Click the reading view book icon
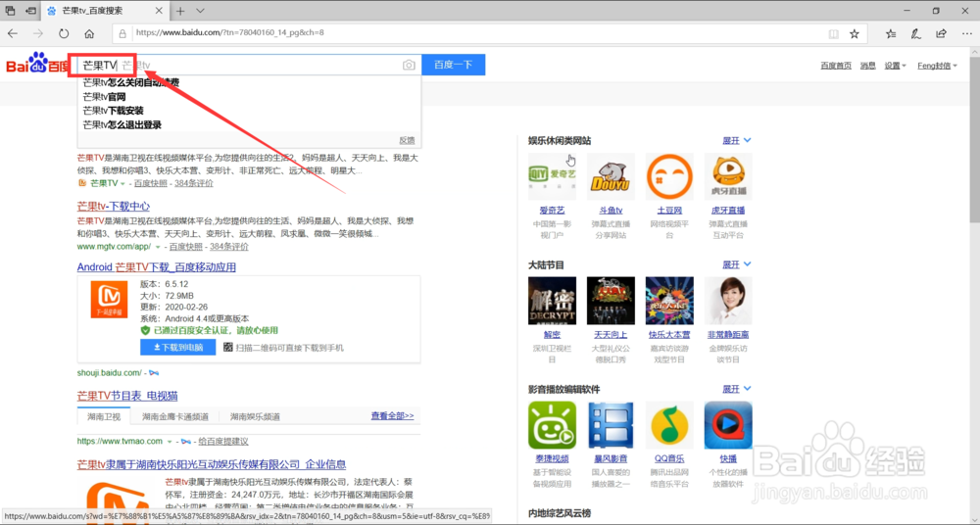 (x=833, y=33)
